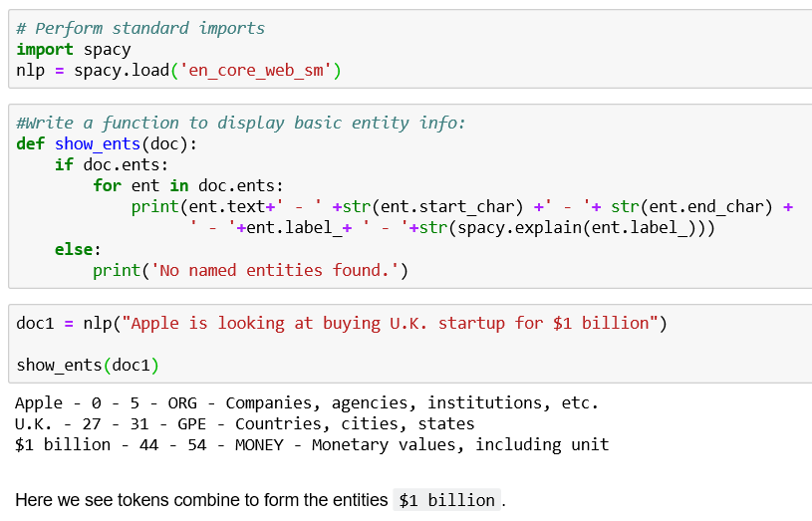Click output line 'Apple - 0 - 5 - ORG'
This screenshot has height=521, width=812.
(307, 402)
